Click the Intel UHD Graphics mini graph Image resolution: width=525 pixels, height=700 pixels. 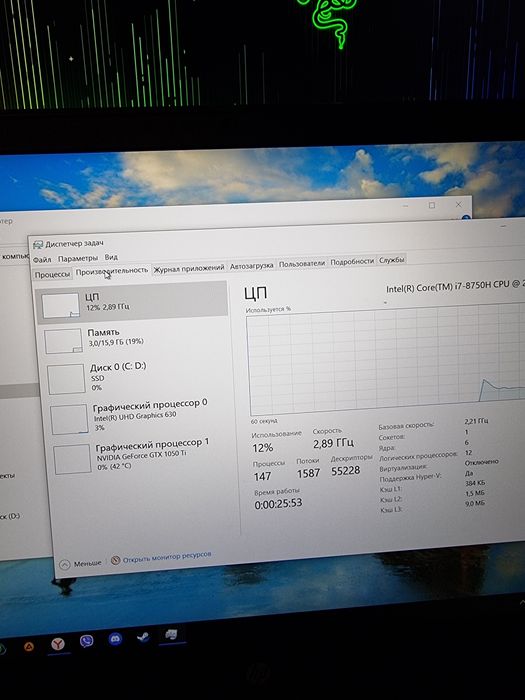click(x=69, y=420)
